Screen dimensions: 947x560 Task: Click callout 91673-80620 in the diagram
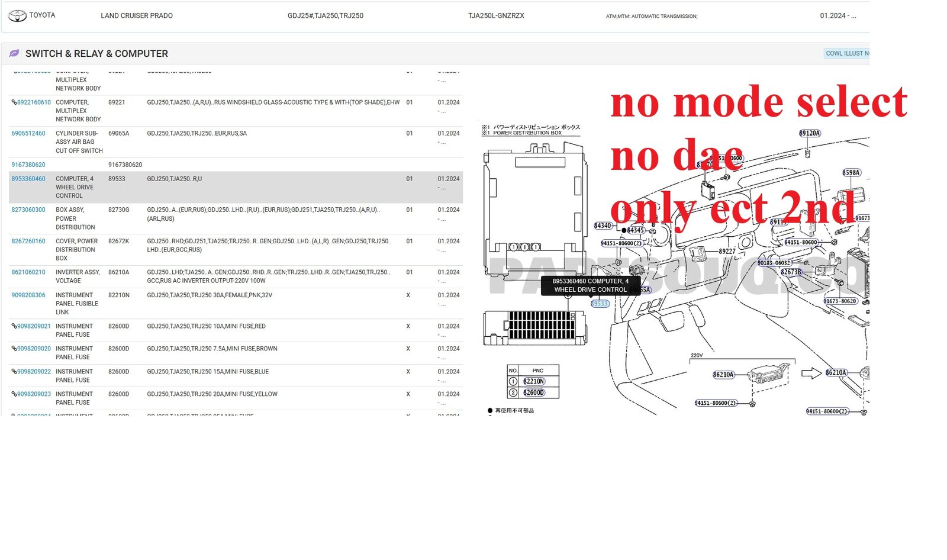tap(840, 301)
